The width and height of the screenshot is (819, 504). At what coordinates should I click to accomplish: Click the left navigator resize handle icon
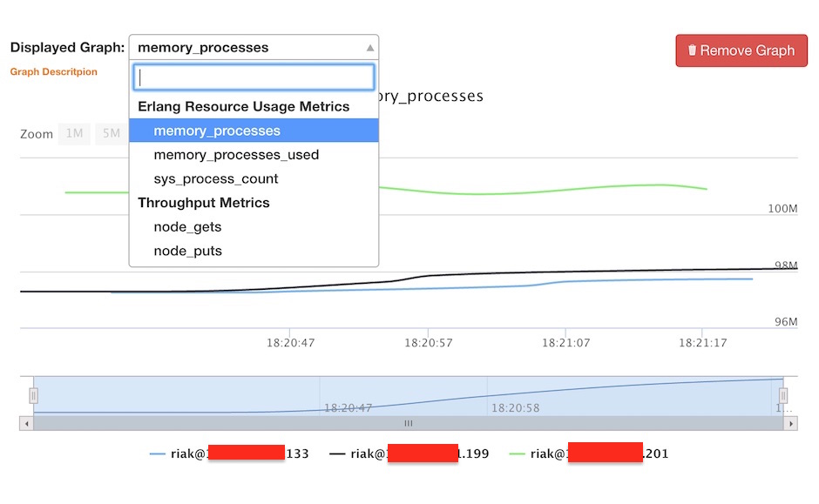[31, 394]
